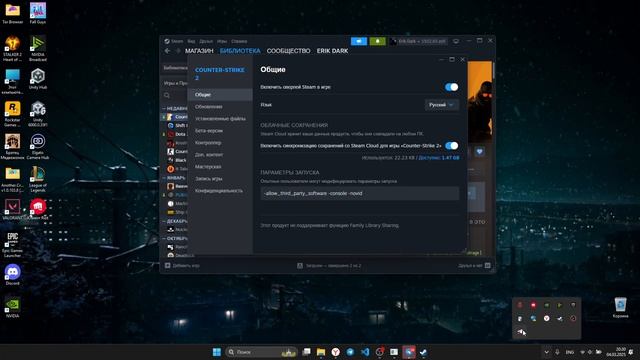The height and width of the screenshot is (360, 640).
Task: Switch to the Запись игры properties tab
Action: tap(220, 179)
